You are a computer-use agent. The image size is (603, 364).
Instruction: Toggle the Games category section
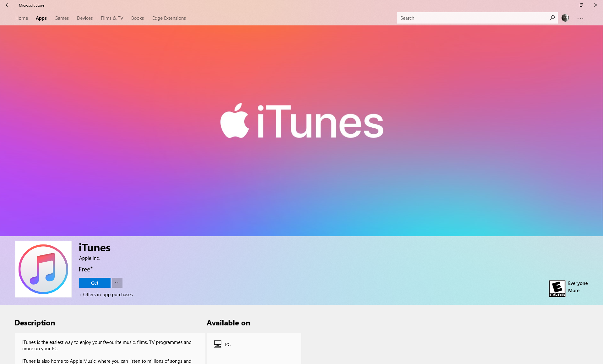(x=62, y=18)
